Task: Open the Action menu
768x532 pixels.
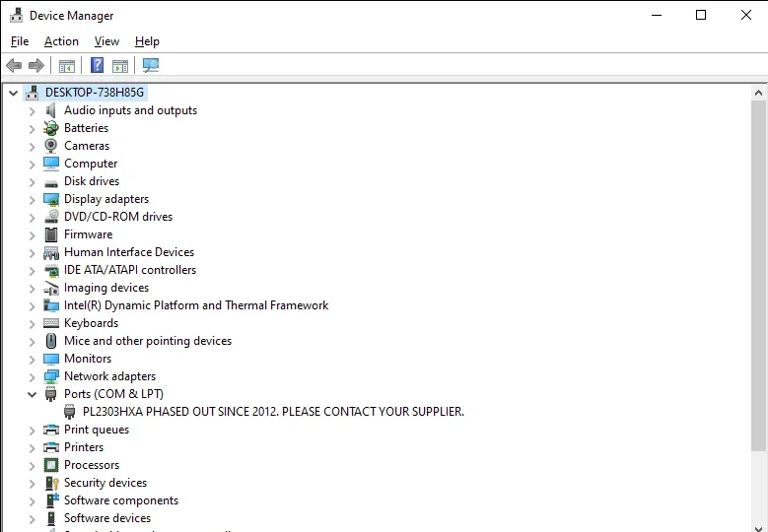Action: [x=61, y=41]
